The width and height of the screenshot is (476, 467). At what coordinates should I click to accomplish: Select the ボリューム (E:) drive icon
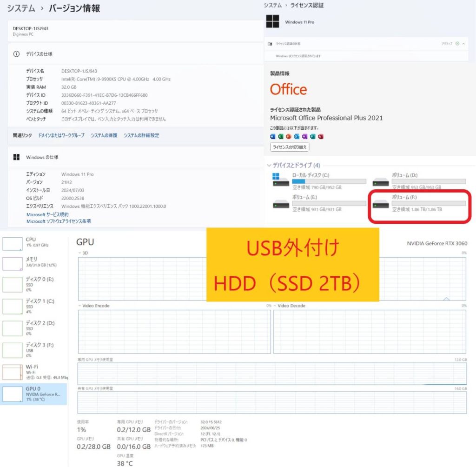[x=281, y=204]
